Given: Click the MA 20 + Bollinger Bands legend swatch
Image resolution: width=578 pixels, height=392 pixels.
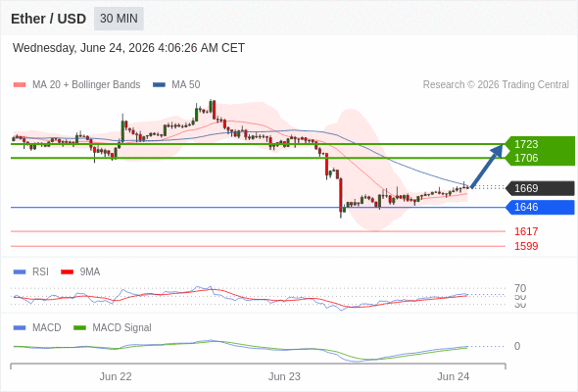Looking at the screenshot, I should [20, 85].
